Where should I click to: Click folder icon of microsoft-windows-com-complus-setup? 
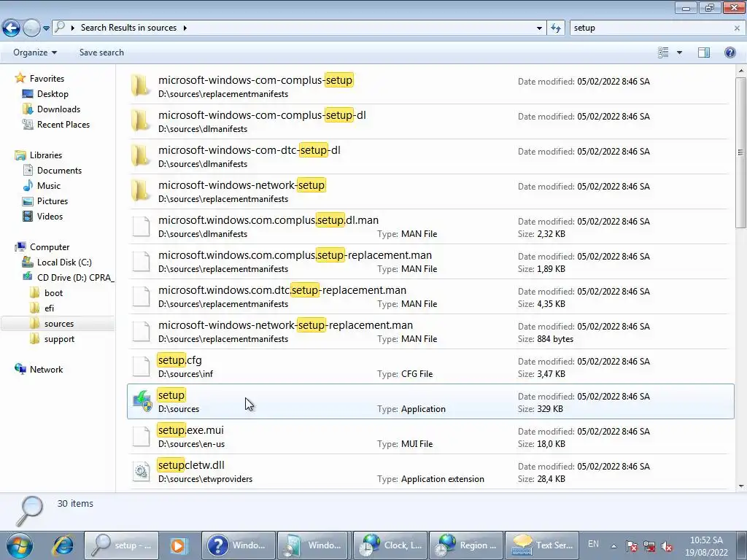pos(141,86)
